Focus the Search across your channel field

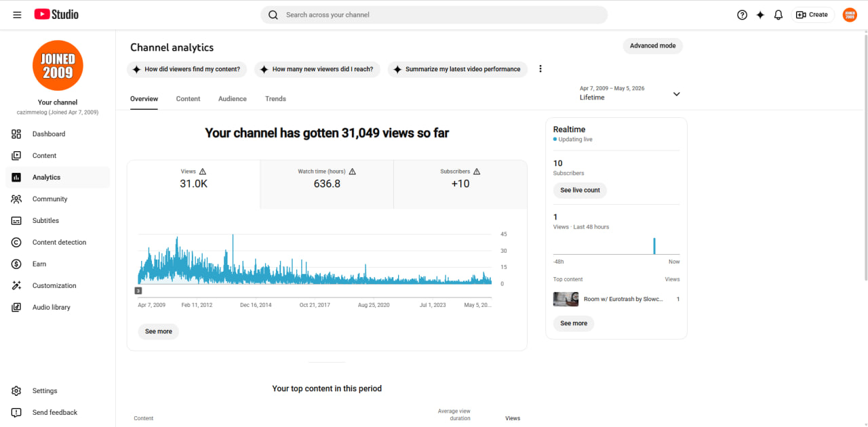434,15
